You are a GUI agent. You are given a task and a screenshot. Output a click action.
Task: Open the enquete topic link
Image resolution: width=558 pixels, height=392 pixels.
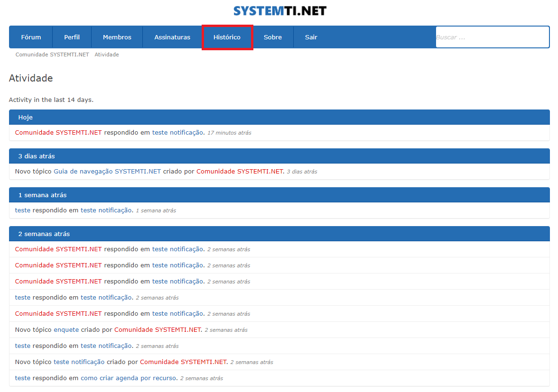pyautogui.click(x=66, y=329)
